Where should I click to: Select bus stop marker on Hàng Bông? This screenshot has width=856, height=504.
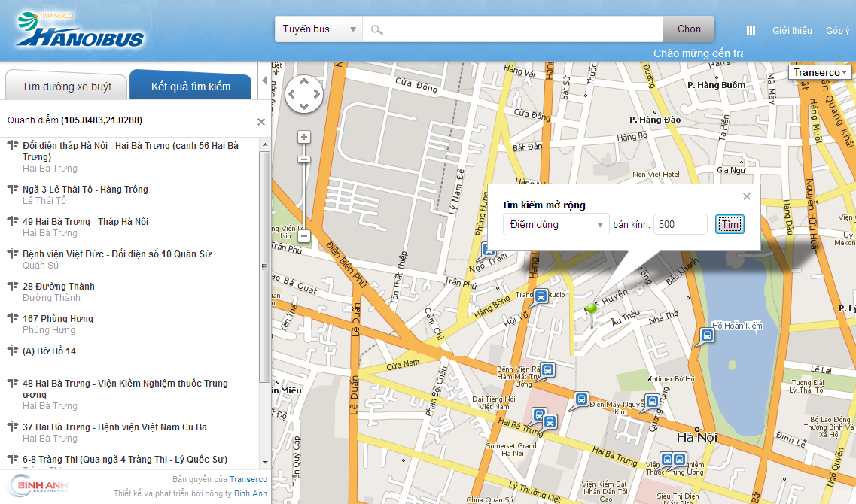(540, 296)
